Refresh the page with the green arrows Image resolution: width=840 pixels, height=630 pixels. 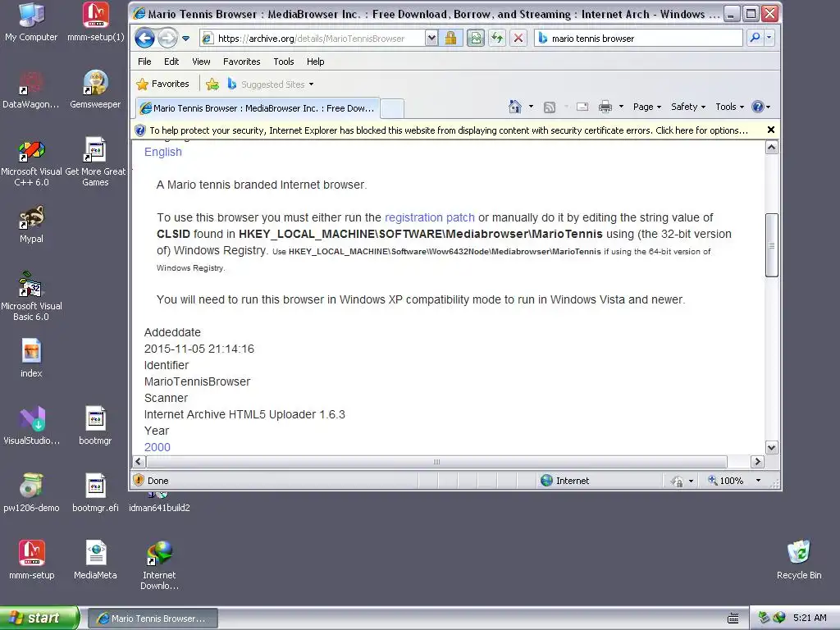pyautogui.click(x=497, y=38)
